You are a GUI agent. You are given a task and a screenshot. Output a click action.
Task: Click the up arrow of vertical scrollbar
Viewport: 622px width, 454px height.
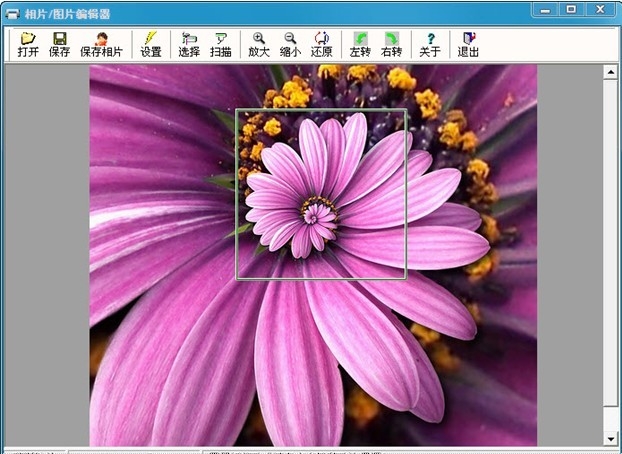[x=610, y=72]
